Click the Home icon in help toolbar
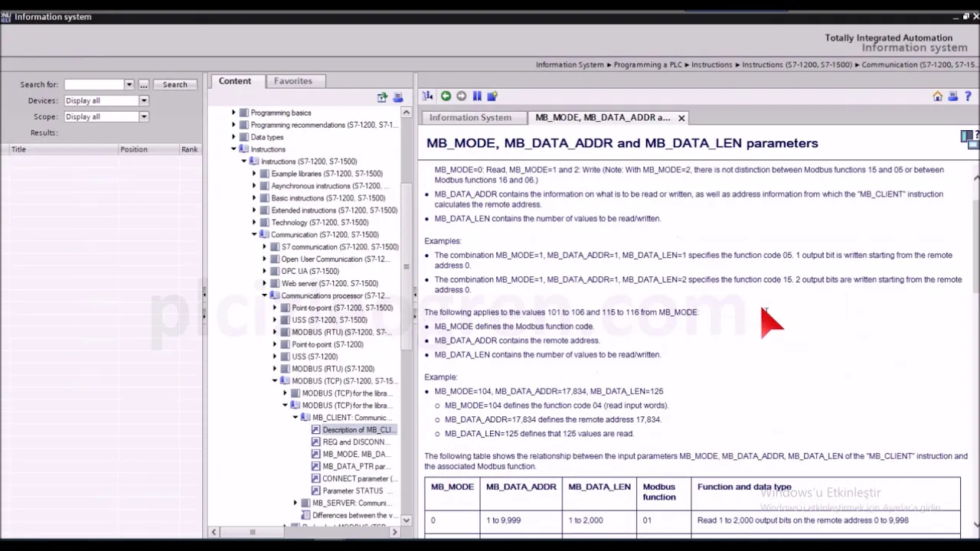Screen dimensions: 980x551 pos(937,96)
